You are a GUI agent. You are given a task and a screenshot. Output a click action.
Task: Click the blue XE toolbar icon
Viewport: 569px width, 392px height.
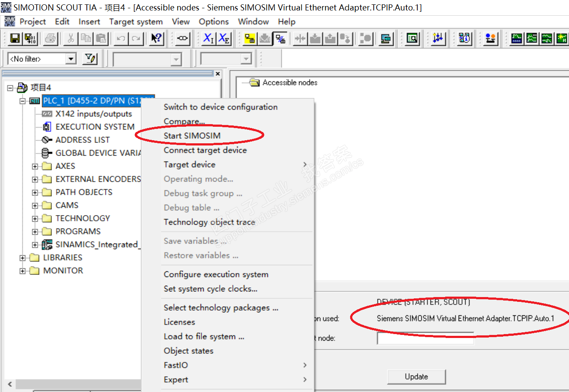point(224,39)
